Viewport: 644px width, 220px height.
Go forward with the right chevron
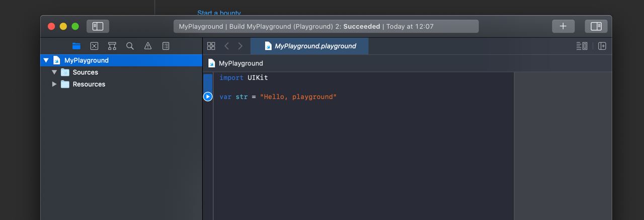(x=240, y=46)
